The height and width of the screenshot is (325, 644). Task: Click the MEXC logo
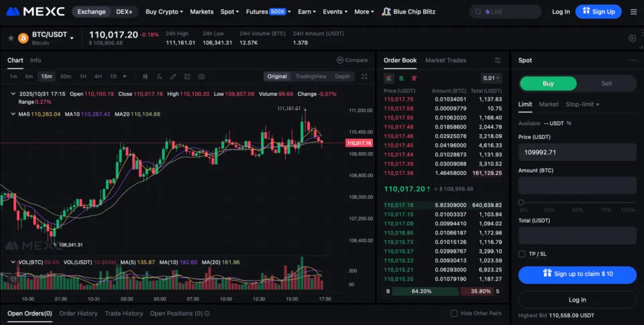point(36,11)
